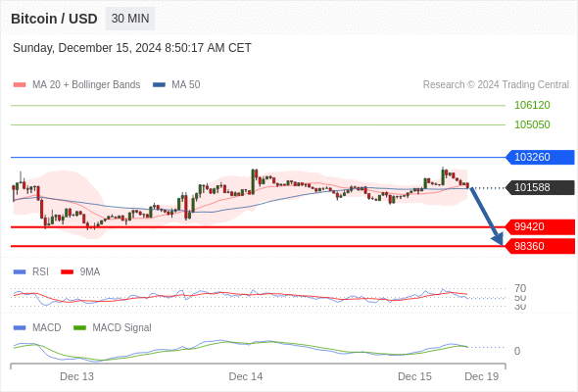Select the 101588 current price tag
The width and height of the screenshot is (578, 392).
pyautogui.click(x=540, y=187)
